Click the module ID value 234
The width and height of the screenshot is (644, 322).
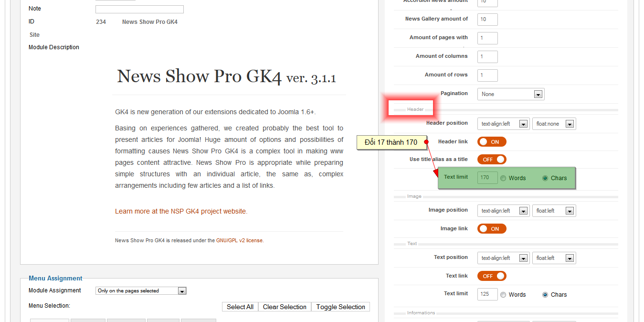(x=101, y=22)
